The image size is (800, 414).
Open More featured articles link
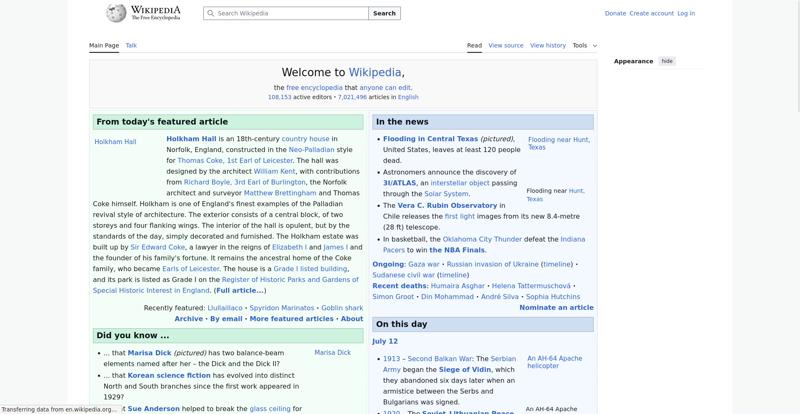click(291, 319)
